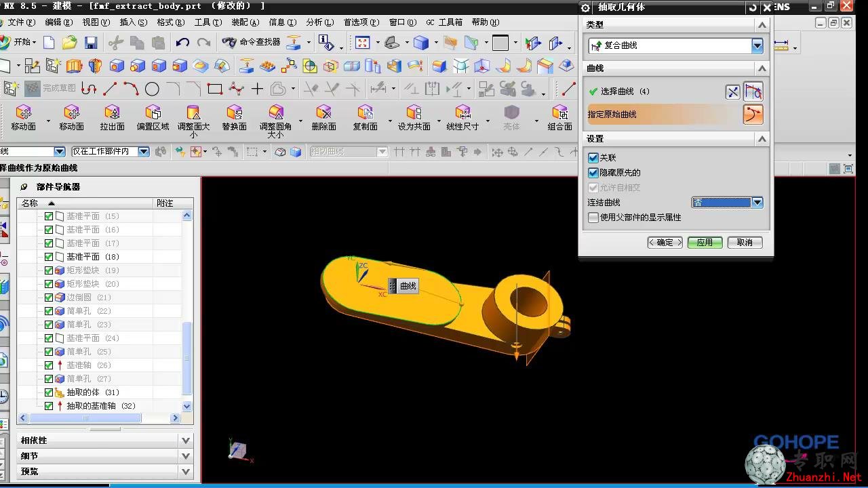
Task: Click the 开始 start button
Action: pos(18,42)
